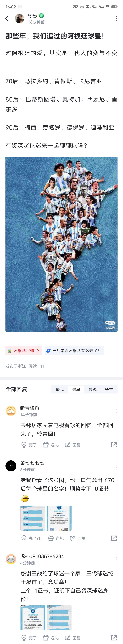The height and width of the screenshot is (644, 123).
Task: View the Argentina players poster image
Action: [61, 244]
